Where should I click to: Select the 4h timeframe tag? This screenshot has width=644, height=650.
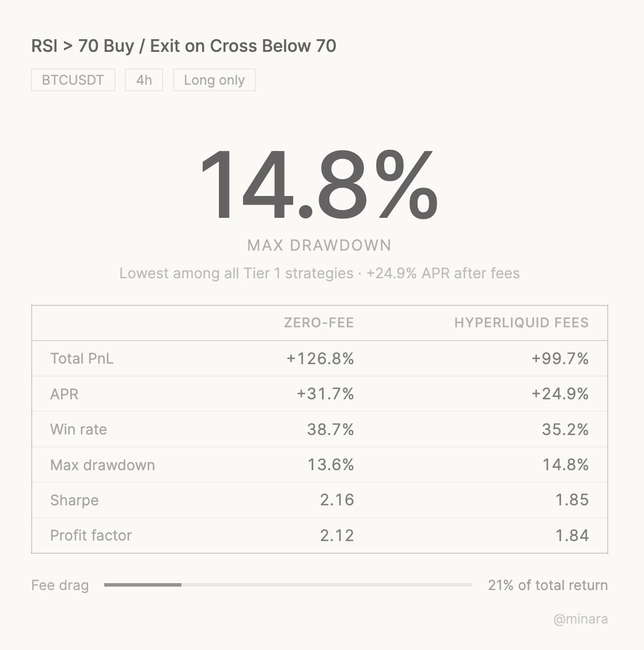[x=144, y=80]
